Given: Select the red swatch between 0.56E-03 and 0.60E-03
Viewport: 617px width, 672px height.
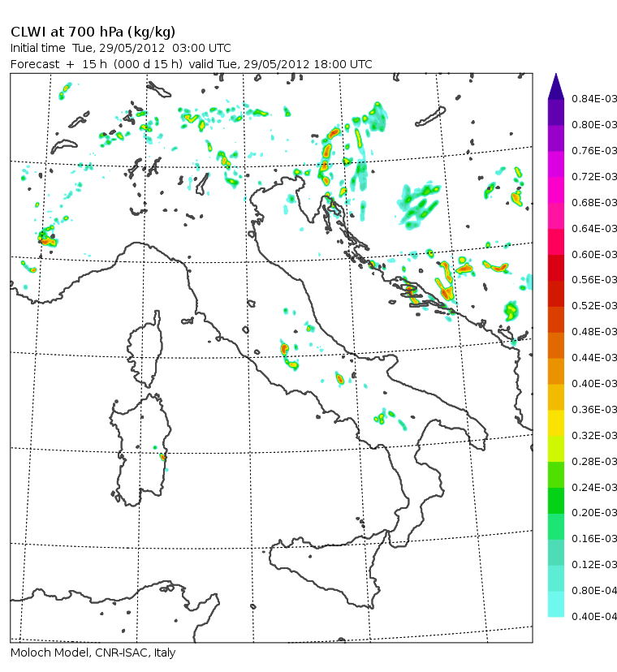Looking at the screenshot, I should [556, 268].
